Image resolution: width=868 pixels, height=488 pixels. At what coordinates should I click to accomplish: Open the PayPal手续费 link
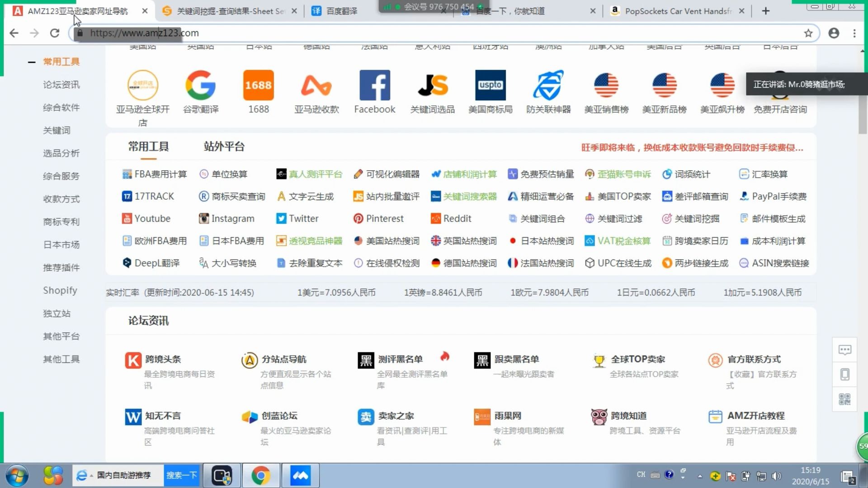coord(773,196)
